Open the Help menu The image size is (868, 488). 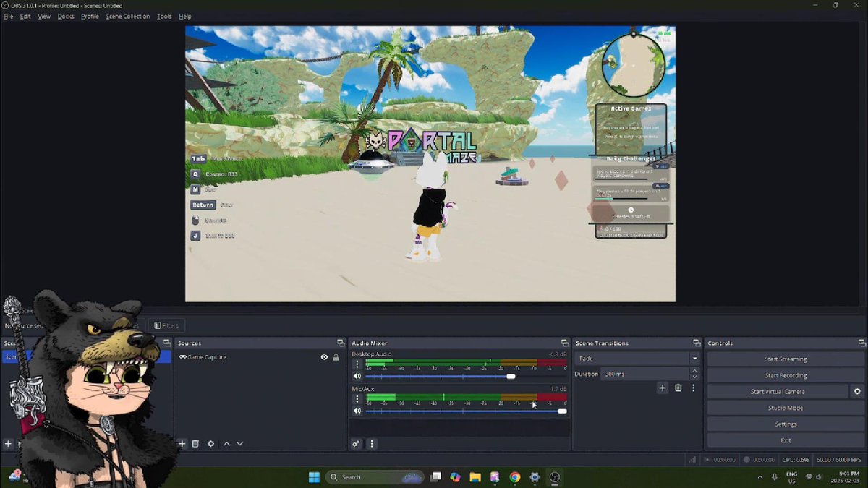click(184, 16)
